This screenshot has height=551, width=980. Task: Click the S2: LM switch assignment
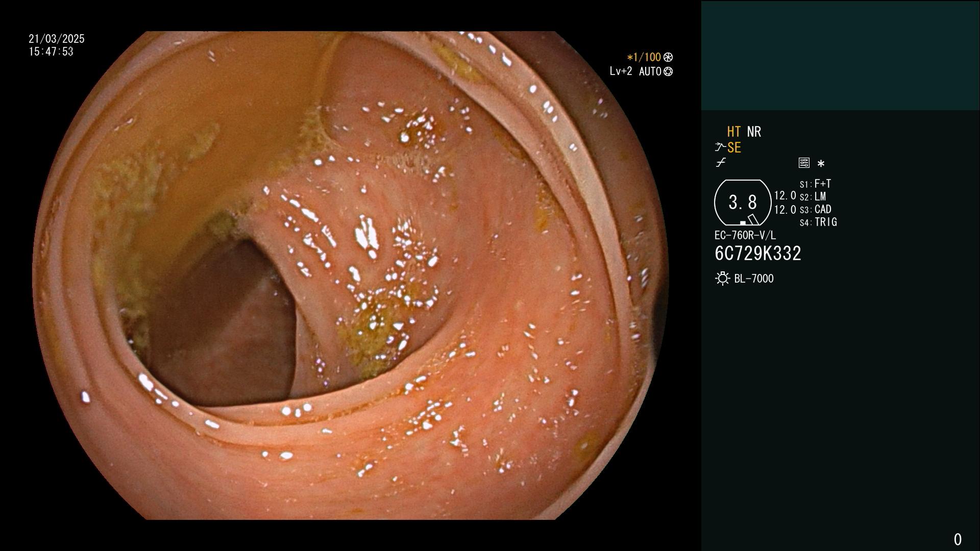813,196
